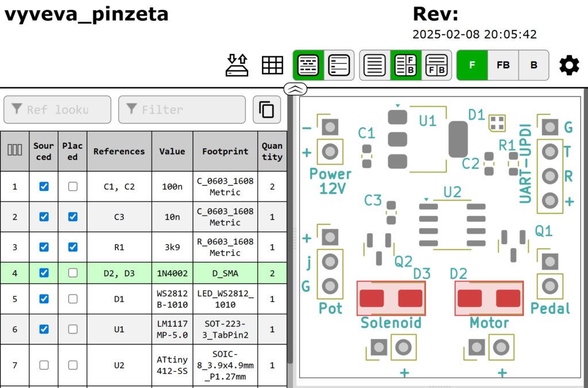This screenshot has height=388, width=588.
Task: Switch to ungrouped BOM view
Action: tap(339, 65)
